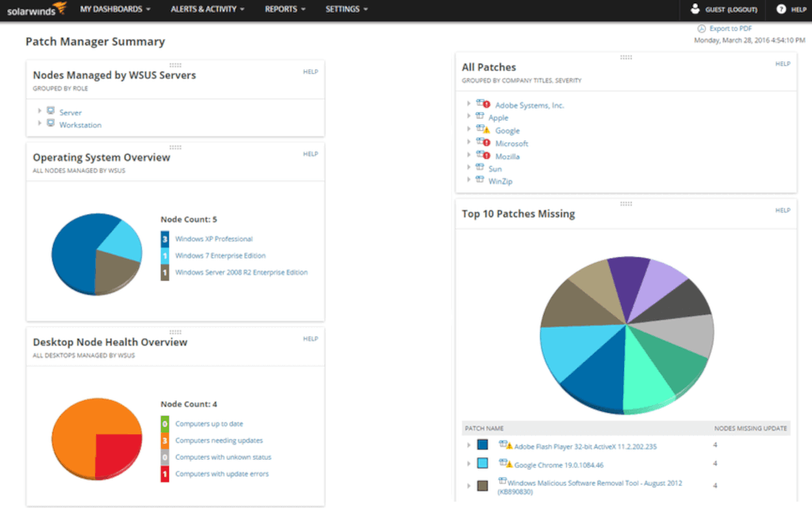Open Help for Desktop Node Health Overview
Viewport: 812px width, 508px height.
tap(311, 339)
